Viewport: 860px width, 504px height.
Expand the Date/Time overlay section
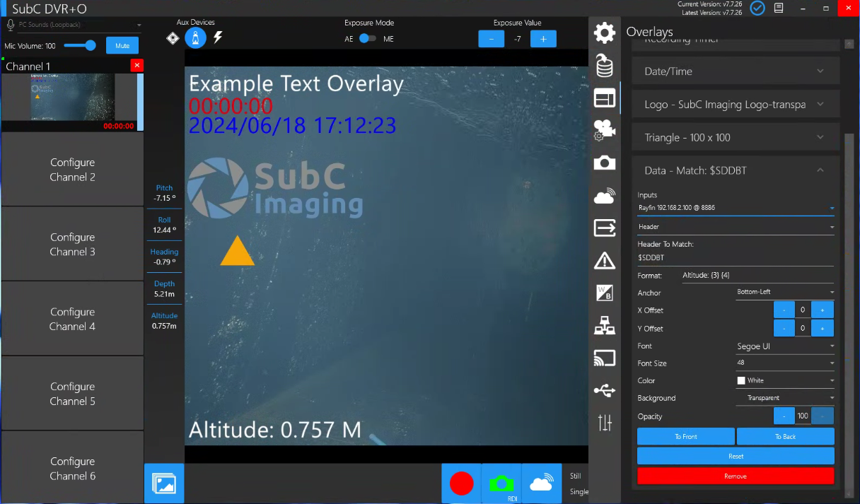pyautogui.click(x=736, y=71)
